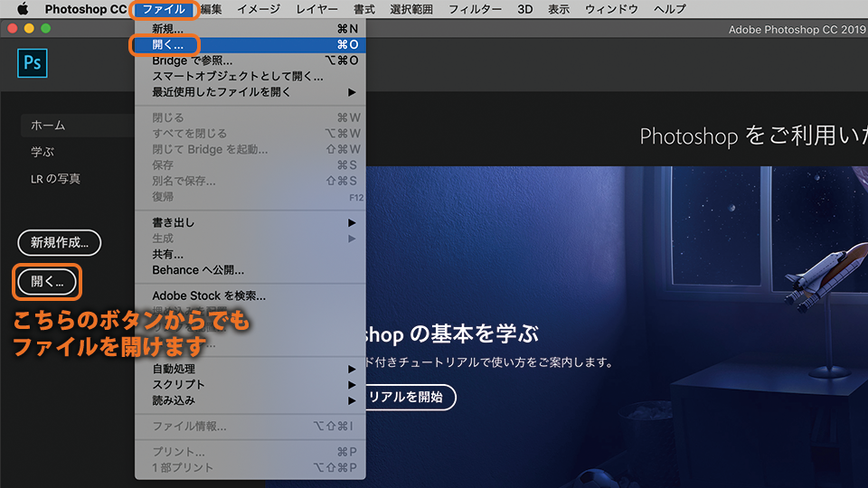This screenshot has height=488, width=868.
Task: Click the ファイル menu in menu bar
Action: [x=164, y=9]
